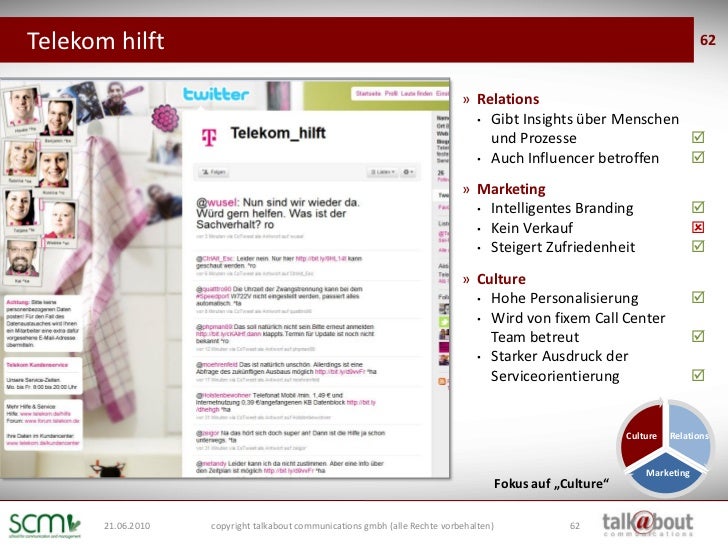Screen dimensions: 728x546
Task: Click the checkbox beside 'Intelligentes Branding'
Action: tap(698, 207)
